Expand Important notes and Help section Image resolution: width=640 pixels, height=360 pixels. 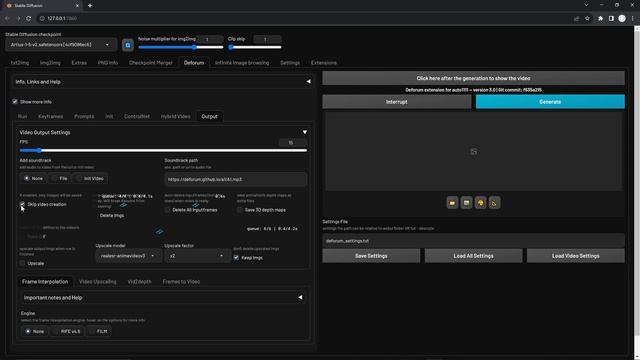click(162, 298)
